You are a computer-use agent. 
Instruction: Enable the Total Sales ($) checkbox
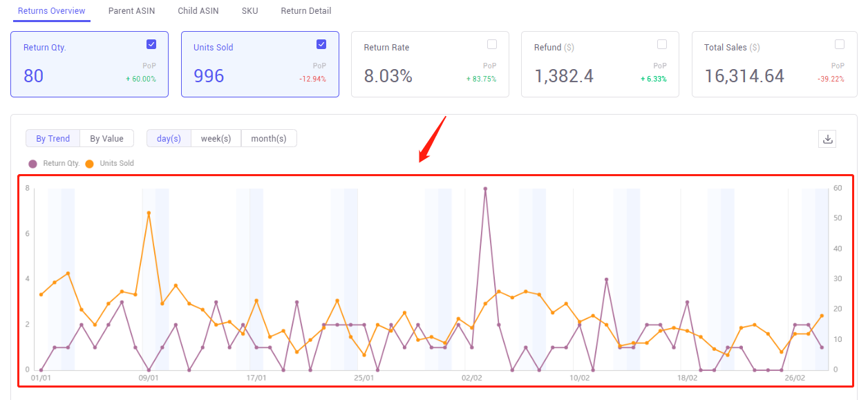pyautogui.click(x=839, y=44)
